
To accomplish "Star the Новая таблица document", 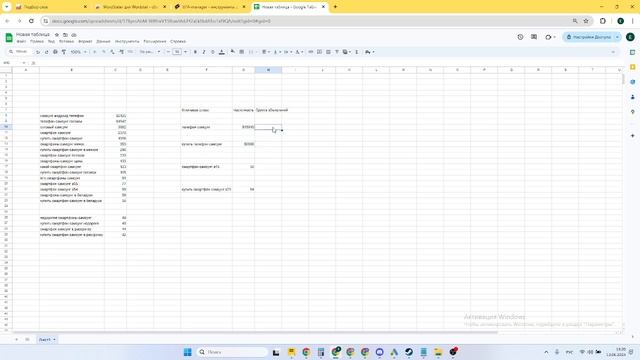I will 57,35.
